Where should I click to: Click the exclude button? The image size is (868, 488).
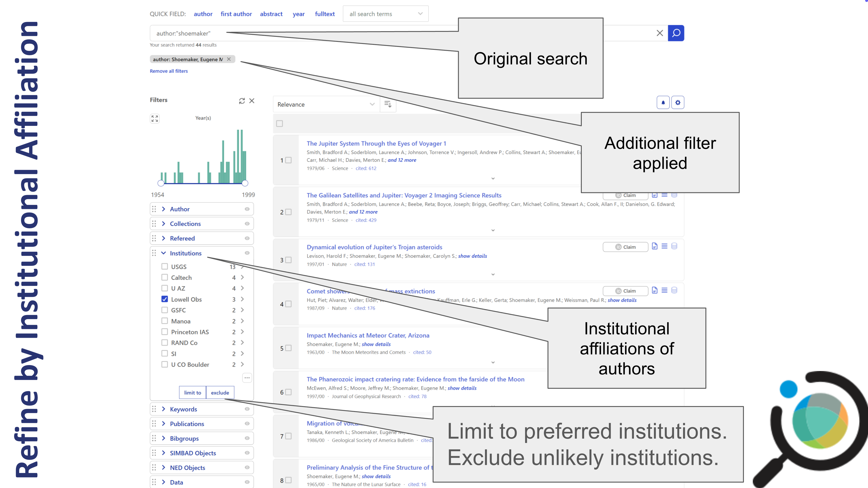220,393
